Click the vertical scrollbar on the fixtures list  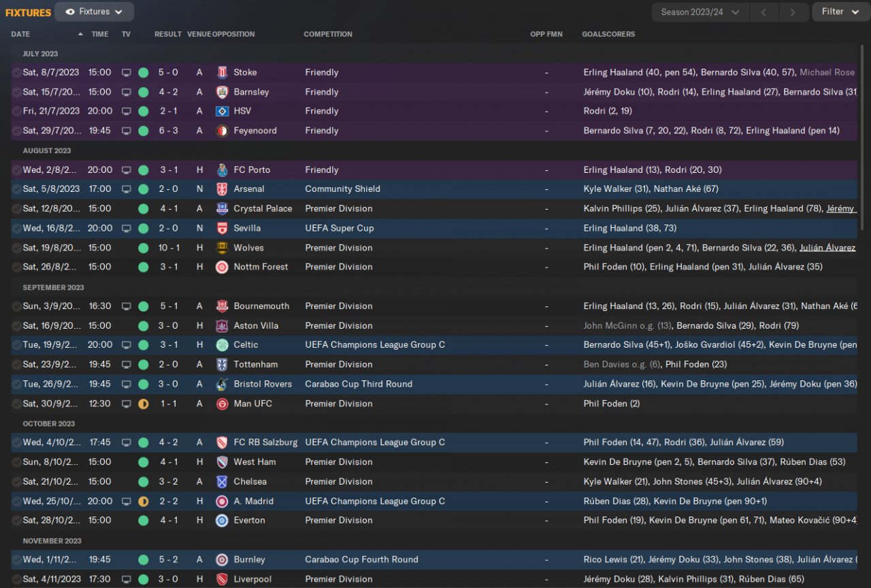(862, 136)
